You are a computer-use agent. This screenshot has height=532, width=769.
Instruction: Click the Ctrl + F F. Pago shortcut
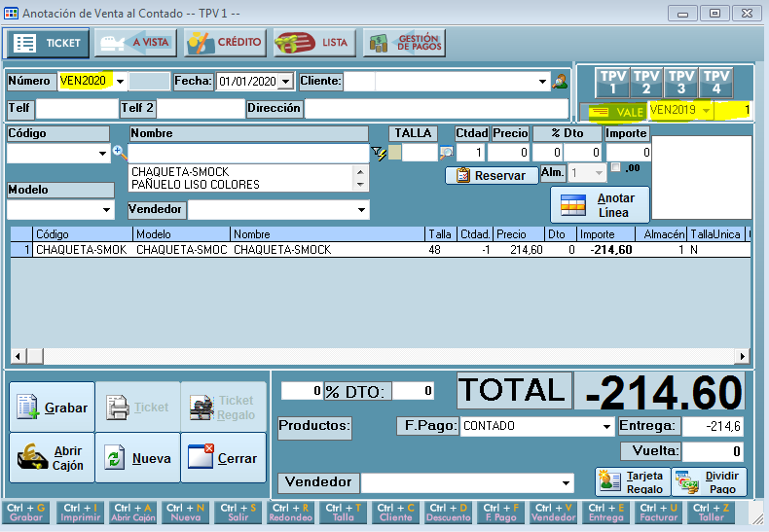tap(500, 513)
